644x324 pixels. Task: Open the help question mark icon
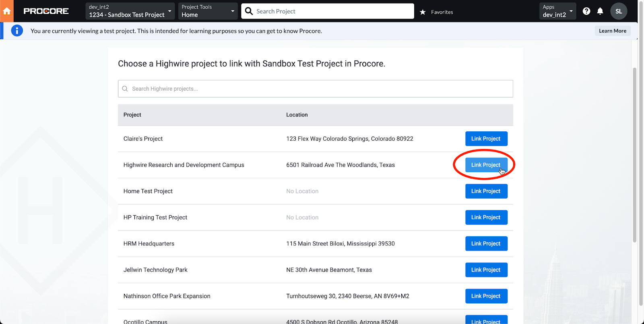pyautogui.click(x=586, y=11)
